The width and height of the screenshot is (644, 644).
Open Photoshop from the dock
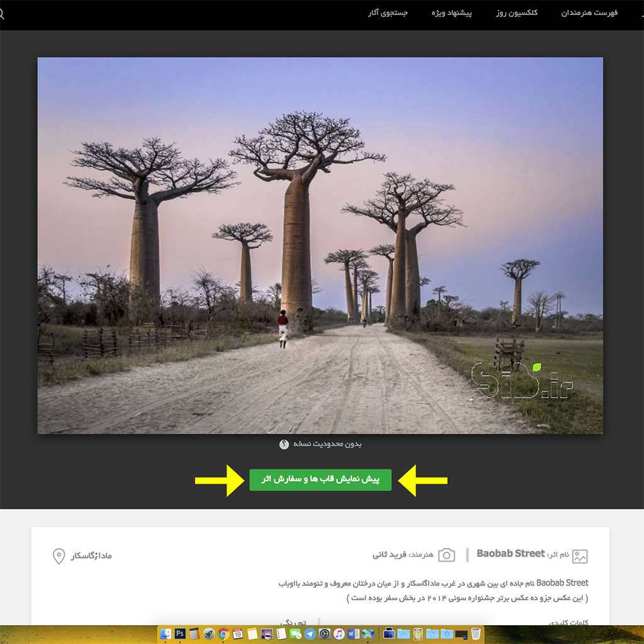[179, 634]
